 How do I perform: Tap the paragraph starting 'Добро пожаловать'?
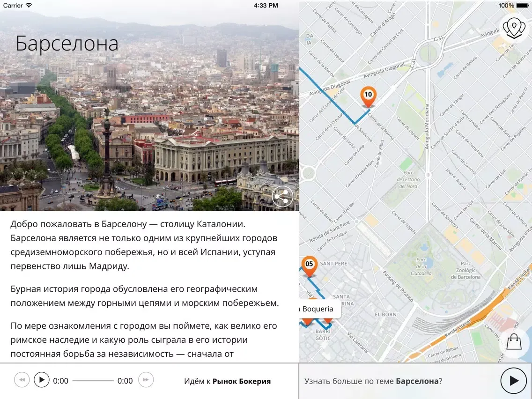click(144, 245)
